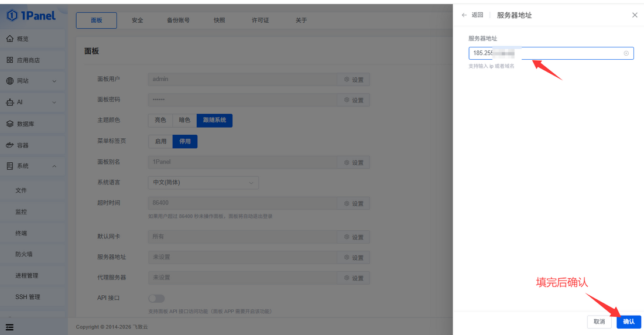Toggle the API 接口 switch

(x=156, y=298)
